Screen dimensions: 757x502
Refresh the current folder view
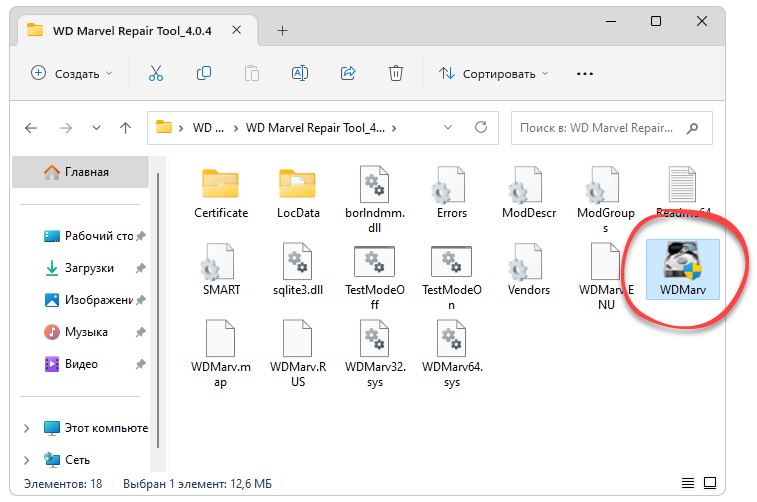(481, 127)
